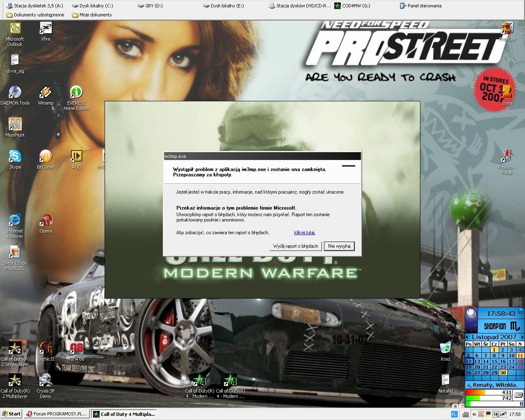Open Dokumenty udostępnione folder shortcut

tap(35, 15)
